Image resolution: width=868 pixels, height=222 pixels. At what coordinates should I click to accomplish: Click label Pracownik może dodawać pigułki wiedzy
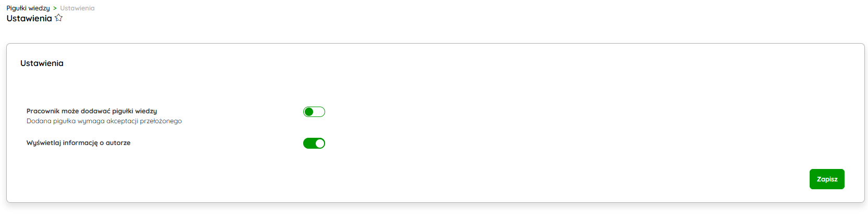click(x=92, y=111)
